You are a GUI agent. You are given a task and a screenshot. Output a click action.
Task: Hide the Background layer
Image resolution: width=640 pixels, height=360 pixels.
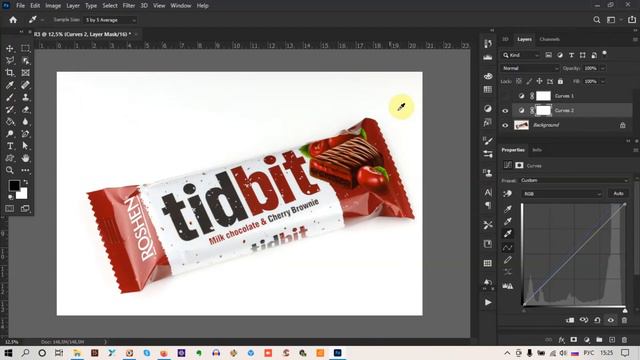coord(505,125)
